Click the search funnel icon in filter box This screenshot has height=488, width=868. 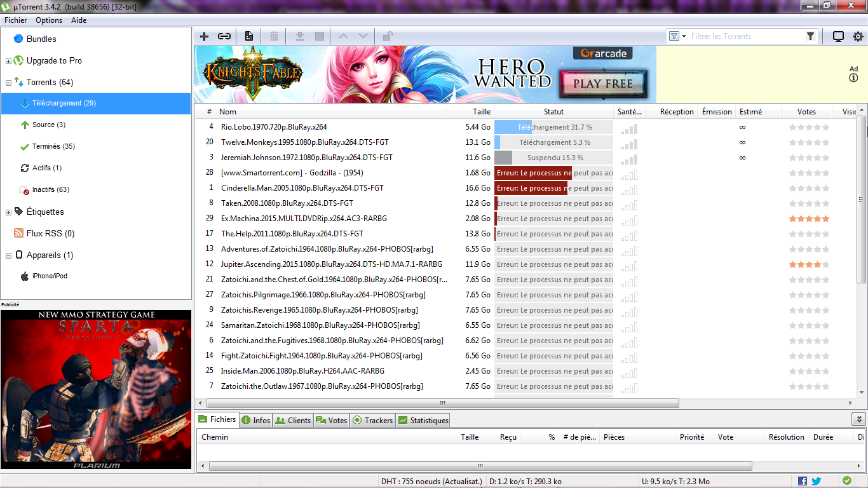point(810,36)
